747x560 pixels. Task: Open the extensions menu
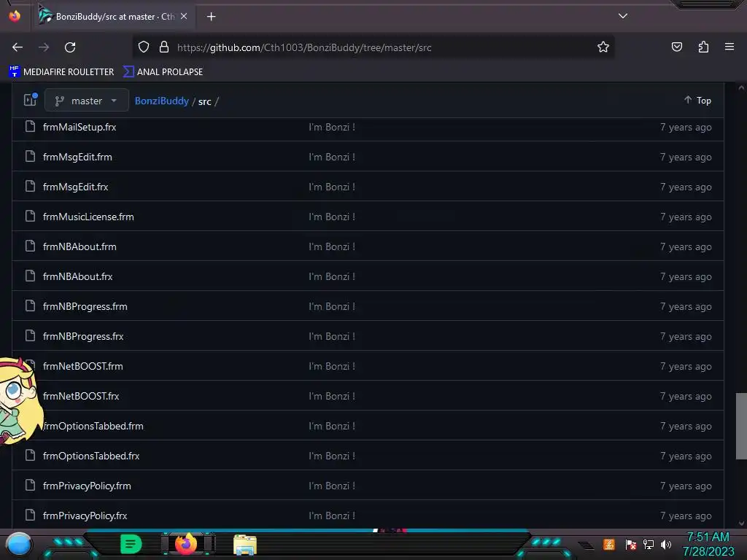point(703,47)
